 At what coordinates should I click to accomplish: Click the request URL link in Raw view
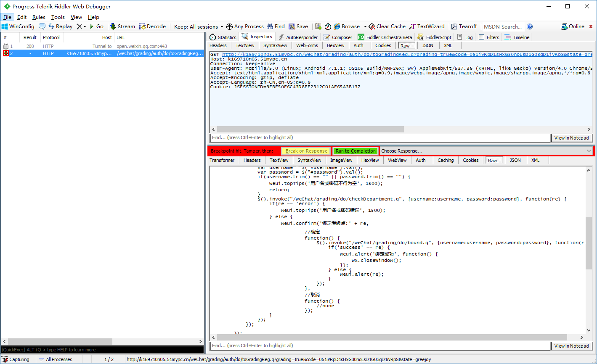(407, 54)
